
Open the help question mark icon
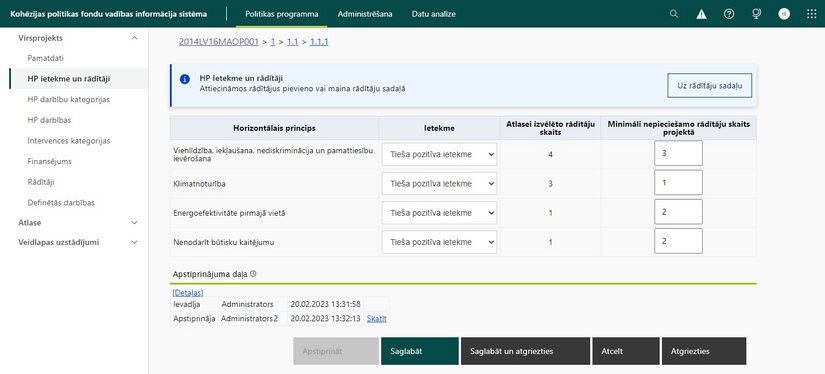tap(729, 14)
